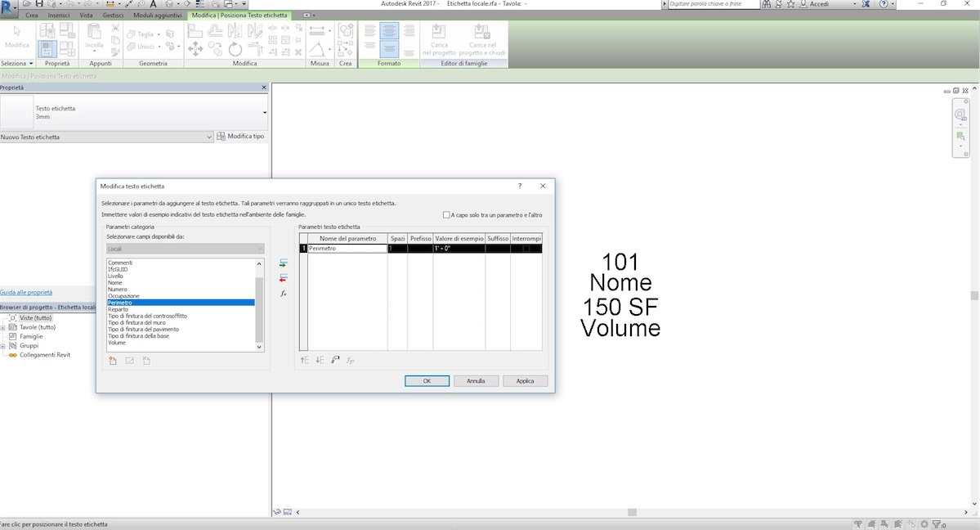Click the move parameter up icon
Image resolution: width=980 pixels, height=530 pixels.
click(304, 360)
